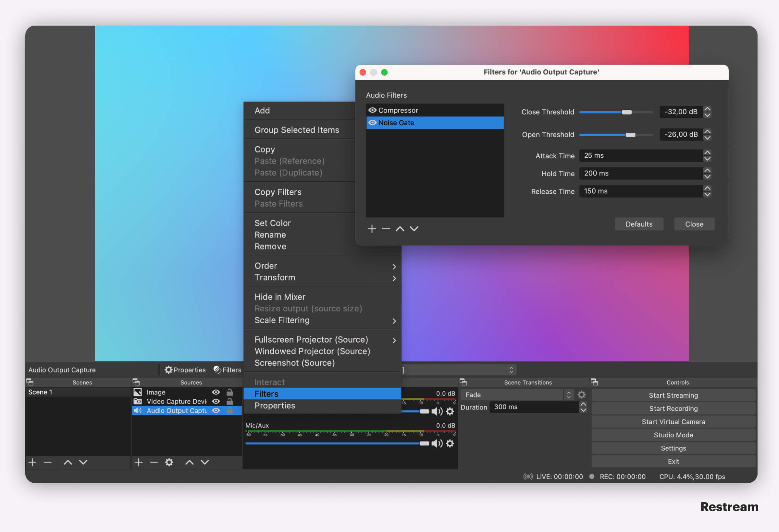Viewport: 779px width, 532px height.
Task: Expand the Transform submenu
Action: click(x=324, y=278)
